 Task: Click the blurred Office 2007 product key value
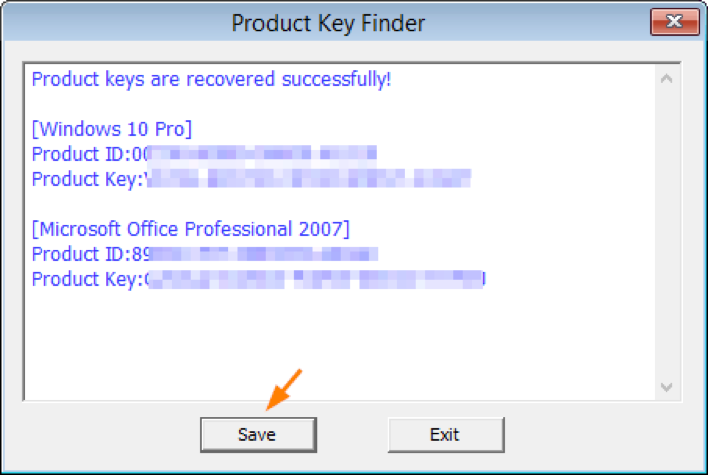pyautogui.click(x=317, y=279)
